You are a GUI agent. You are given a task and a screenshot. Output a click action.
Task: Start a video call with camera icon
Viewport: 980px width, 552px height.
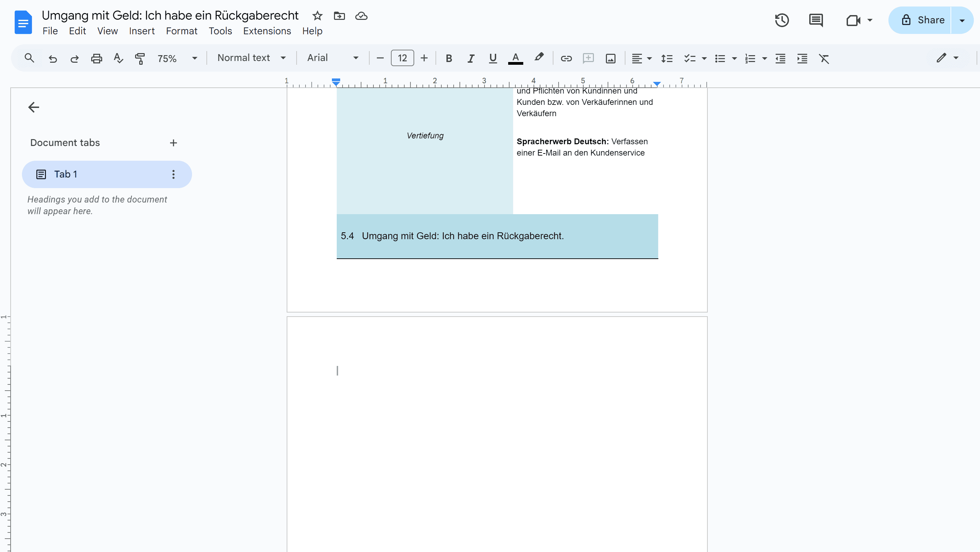[853, 20]
